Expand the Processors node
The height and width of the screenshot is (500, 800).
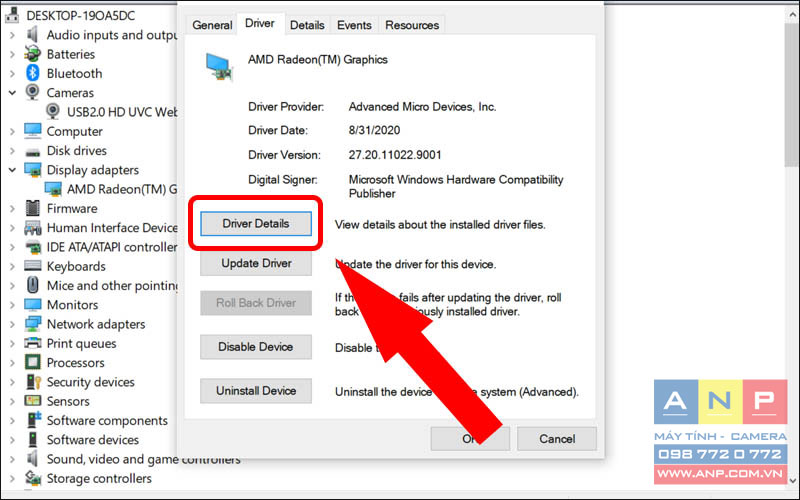tap(12, 363)
